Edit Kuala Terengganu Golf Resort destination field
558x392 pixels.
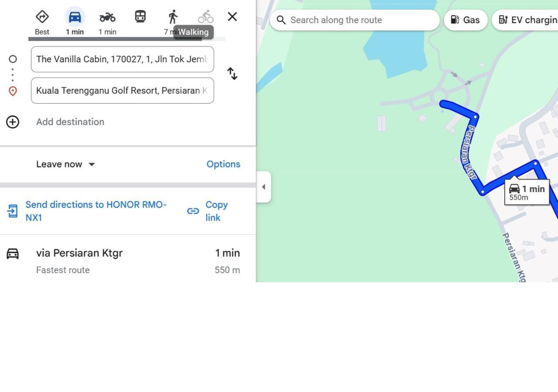tap(122, 91)
